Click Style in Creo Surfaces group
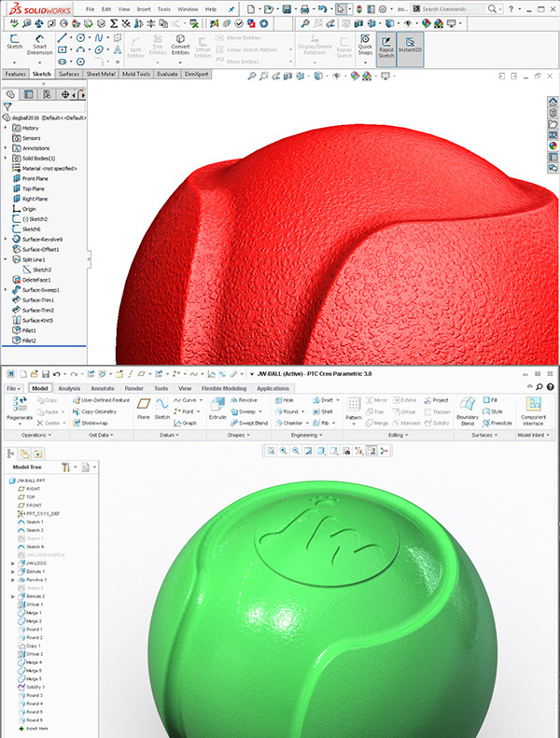560x738 pixels. click(x=492, y=411)
